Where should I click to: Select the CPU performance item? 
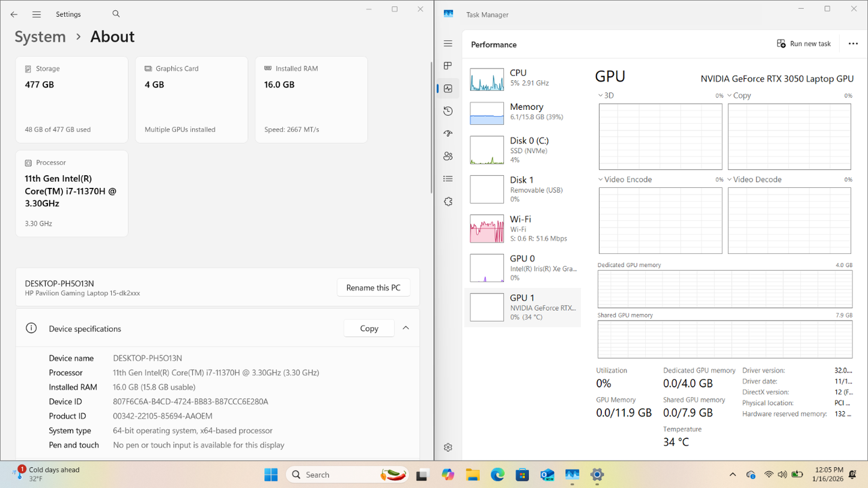pyautogui.click(x=522, y=78)
